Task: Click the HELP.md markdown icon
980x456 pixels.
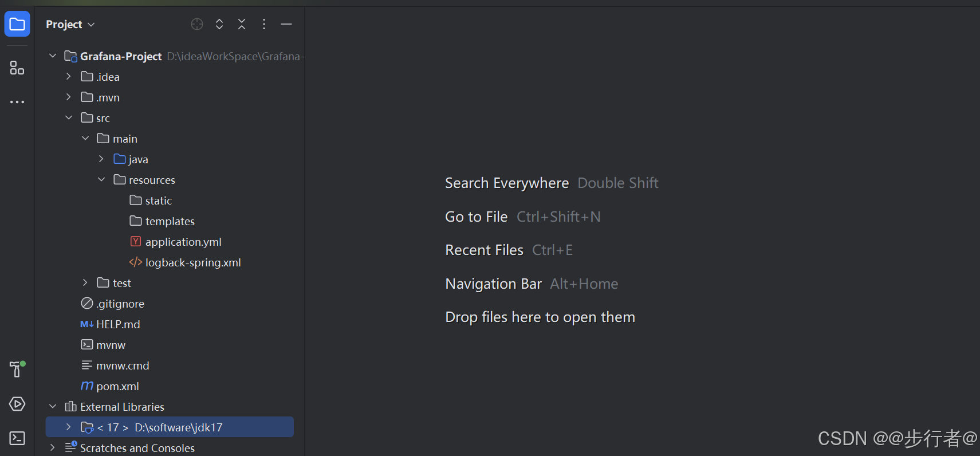Action: point(87,324)
